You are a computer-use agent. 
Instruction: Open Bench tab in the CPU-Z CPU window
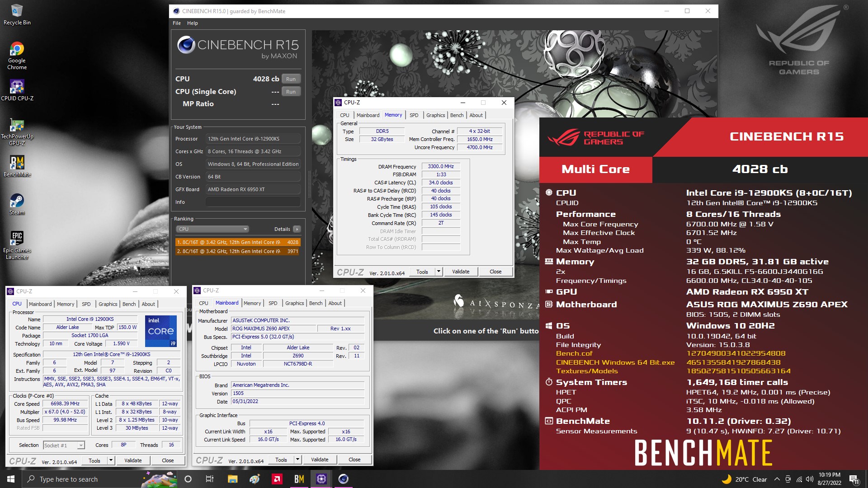point(129,304)
